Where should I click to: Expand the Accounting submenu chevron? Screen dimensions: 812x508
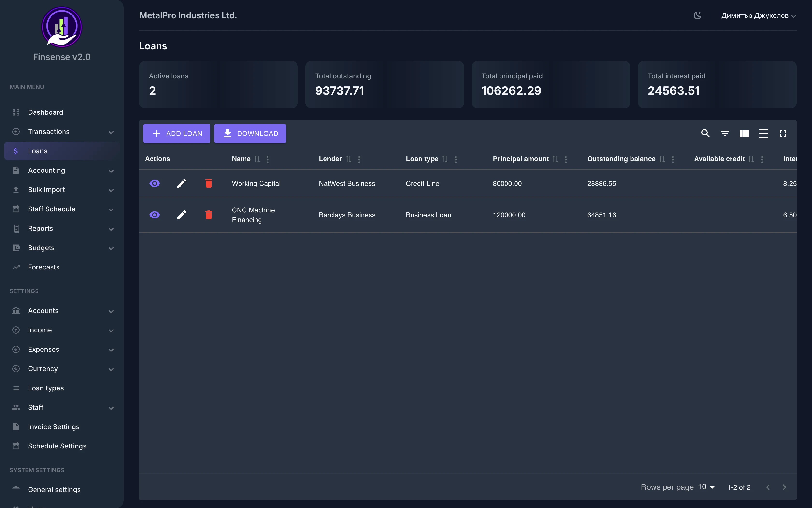(x=111, y=171)
